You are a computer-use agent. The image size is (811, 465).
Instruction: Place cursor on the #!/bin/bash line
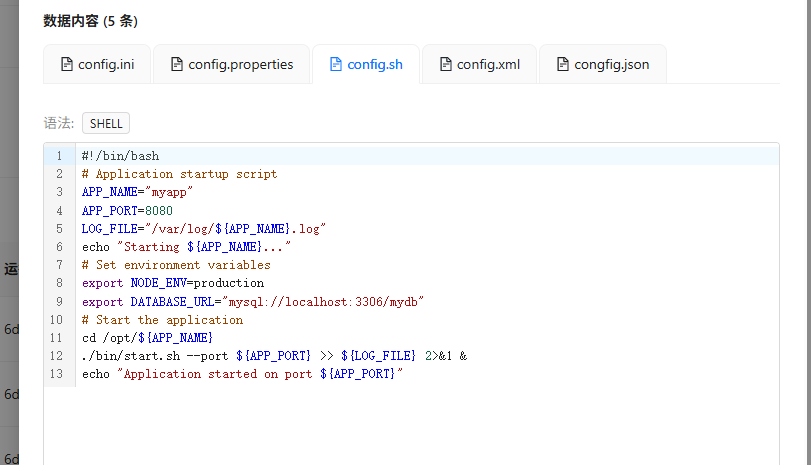[120, 156]
